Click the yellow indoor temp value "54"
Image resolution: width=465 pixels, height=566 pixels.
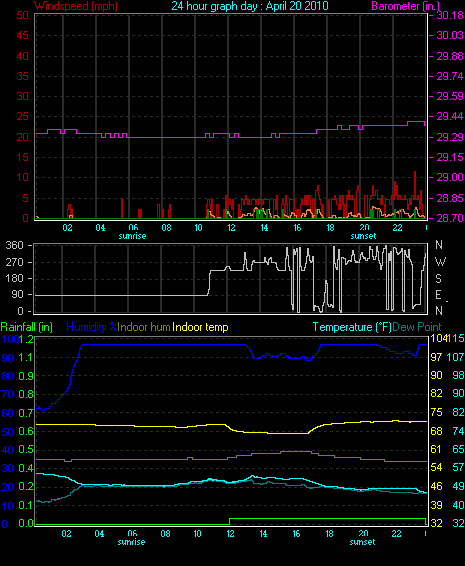(x=436, y=468)
